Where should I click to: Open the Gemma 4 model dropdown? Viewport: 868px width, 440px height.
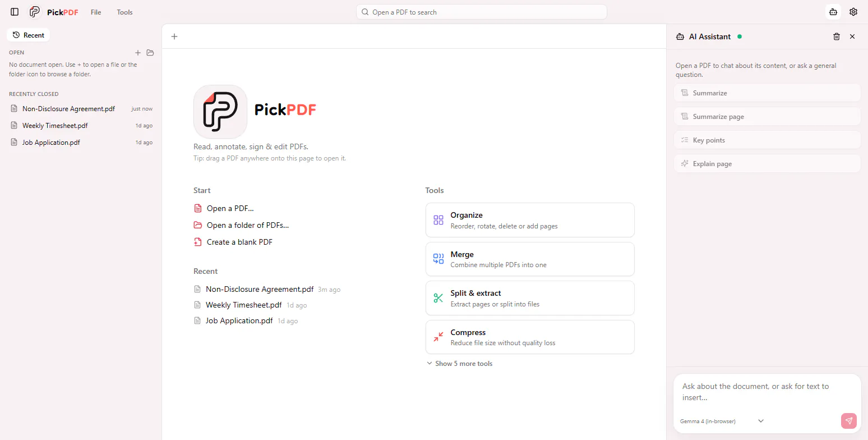pos(722,421)
